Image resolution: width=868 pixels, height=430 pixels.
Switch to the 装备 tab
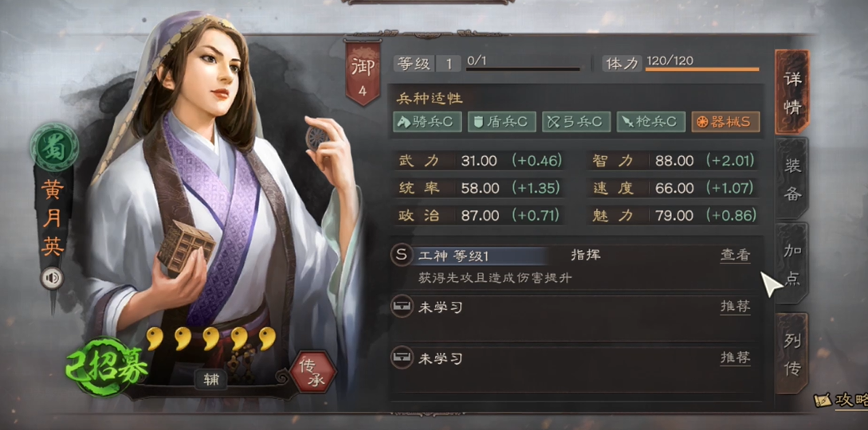click(x=791, y=178)
